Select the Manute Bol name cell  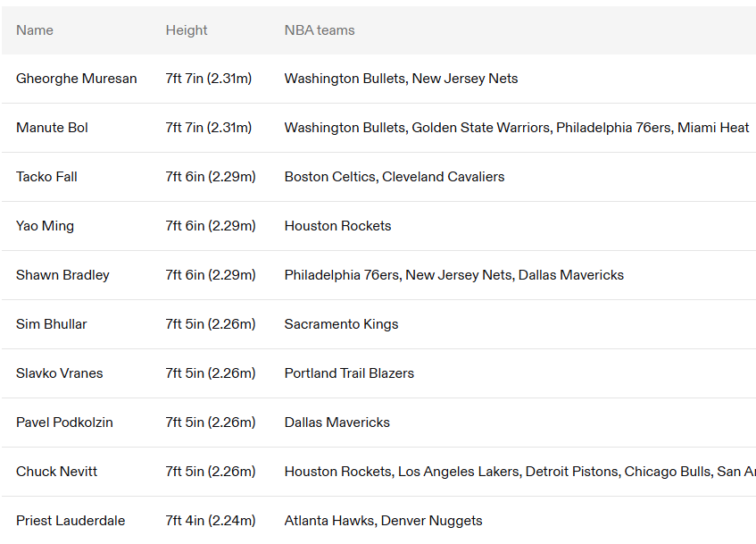pyautogui.click(x=52, y=128)
